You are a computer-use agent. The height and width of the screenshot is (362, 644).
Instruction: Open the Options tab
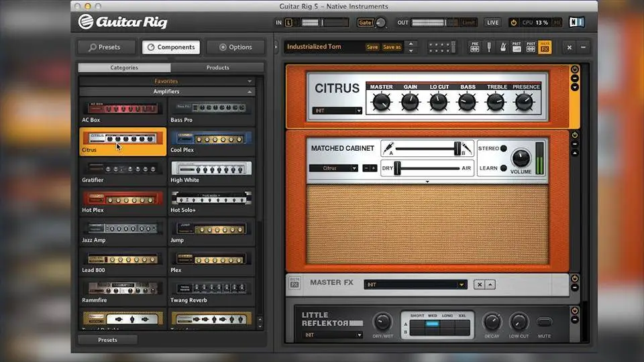pos(235,47)
